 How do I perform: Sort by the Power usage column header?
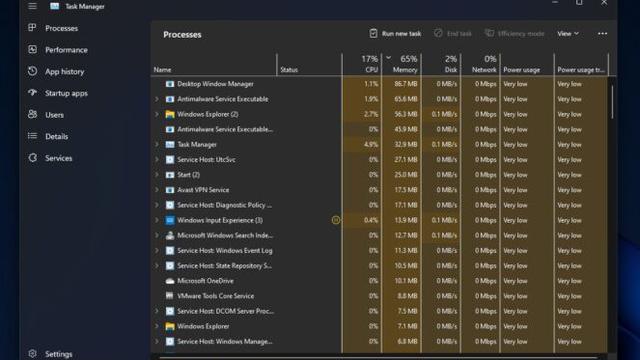coord(527,64)
